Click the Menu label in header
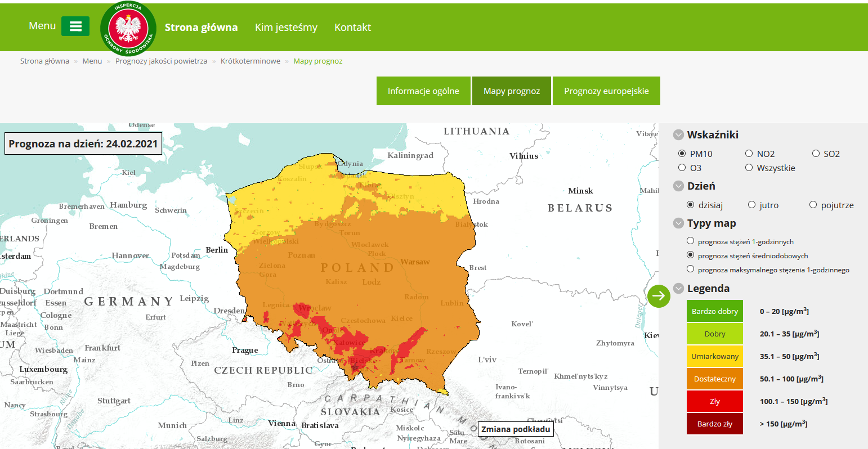868x449 pixels. coord(42,26)
